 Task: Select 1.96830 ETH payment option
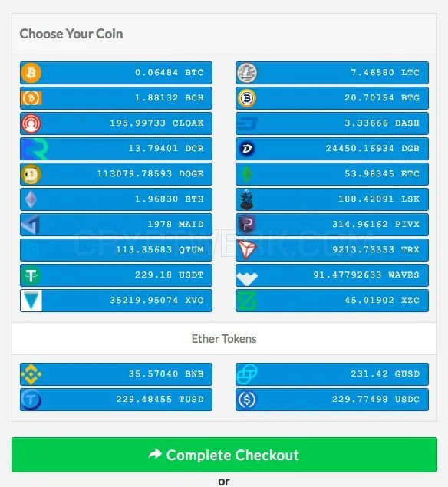pos(116,199)
